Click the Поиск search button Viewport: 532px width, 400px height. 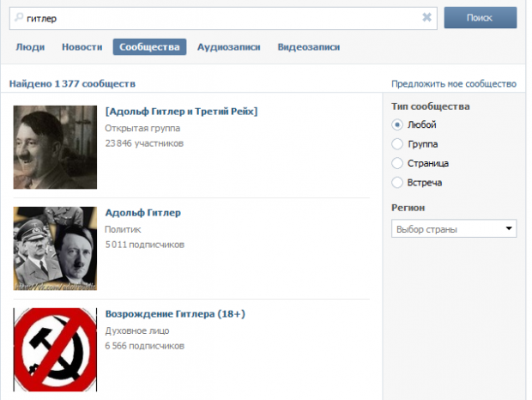(481, 18)
